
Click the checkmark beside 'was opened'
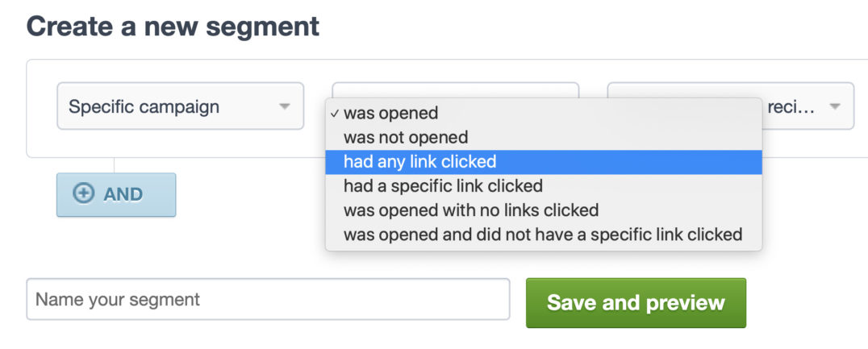pos(335,114)
